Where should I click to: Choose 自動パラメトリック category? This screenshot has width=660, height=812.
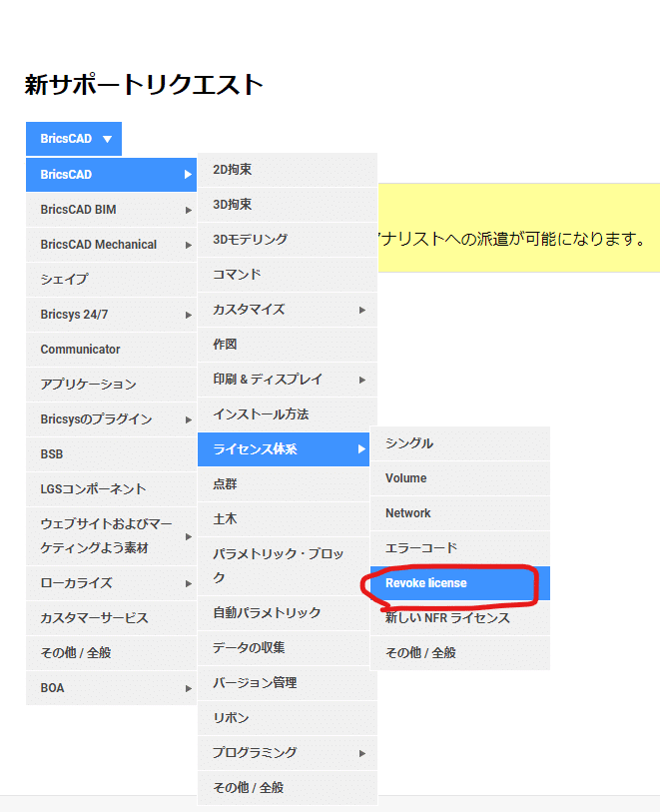pos(284,613)
